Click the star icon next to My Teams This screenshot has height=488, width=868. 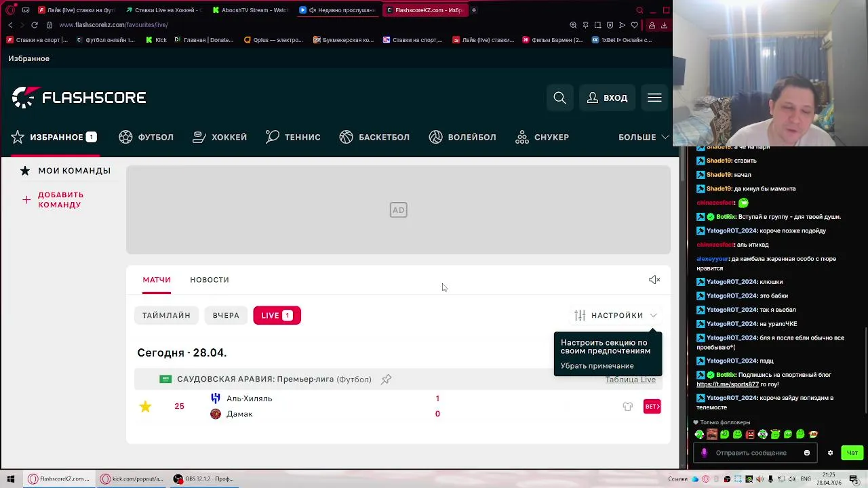point(25,170)
